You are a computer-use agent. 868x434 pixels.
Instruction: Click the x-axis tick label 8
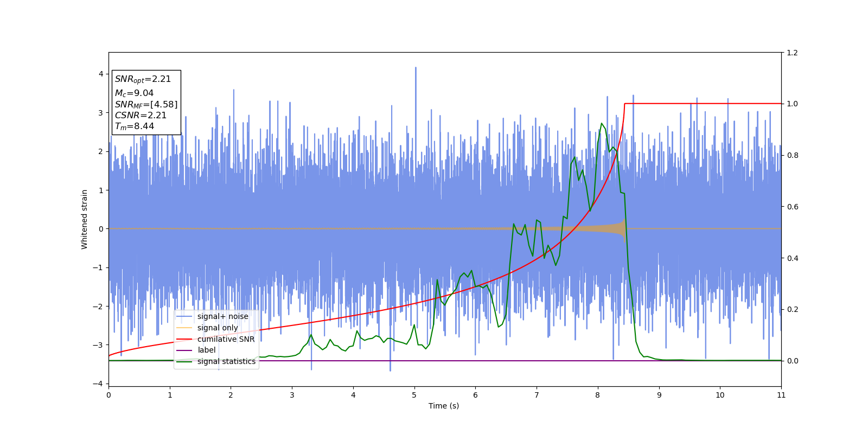598,395
